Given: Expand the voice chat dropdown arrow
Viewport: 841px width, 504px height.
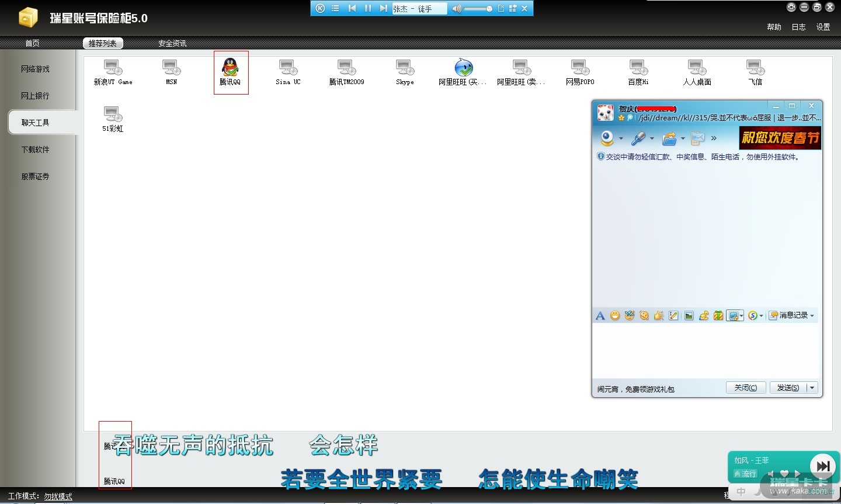Looking at the screenshot, I should (x=652, y=139).
